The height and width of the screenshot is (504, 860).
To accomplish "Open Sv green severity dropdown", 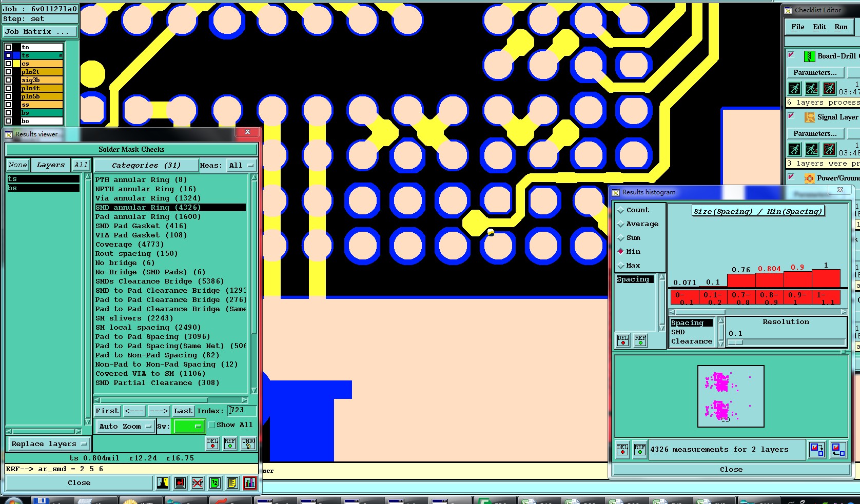I will (x=189, y=426).
